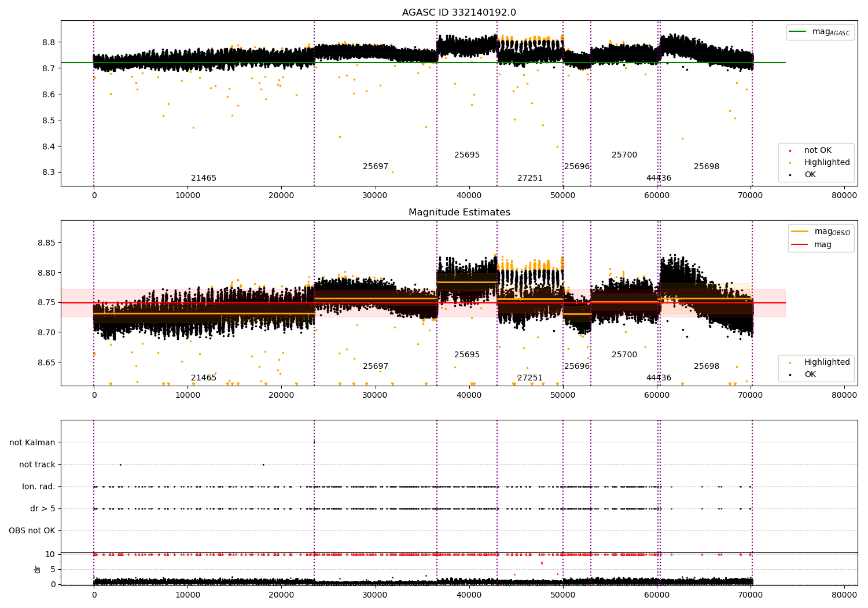Click the 'OBS not OK' axis label

pyautogui.click(x=32, y=530)
